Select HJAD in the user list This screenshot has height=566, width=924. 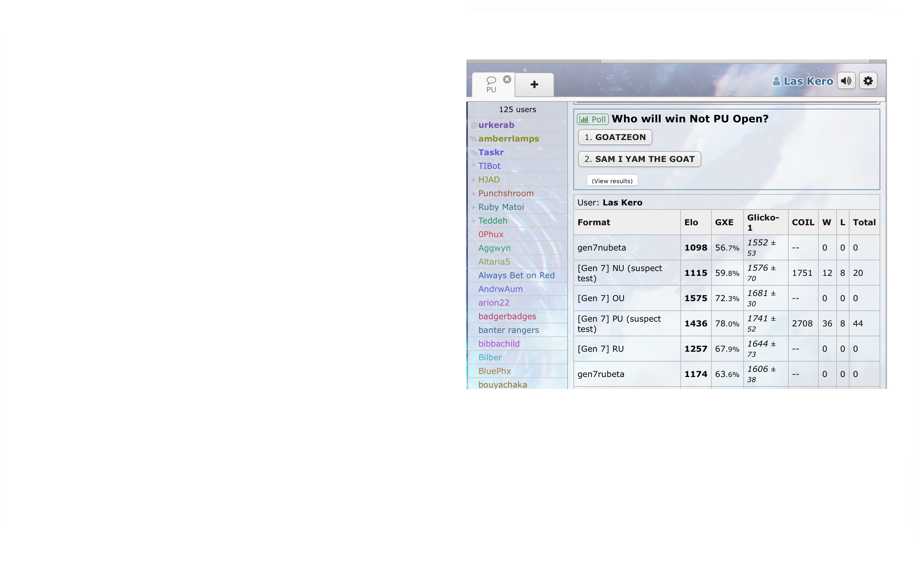(x=517, y=180)
